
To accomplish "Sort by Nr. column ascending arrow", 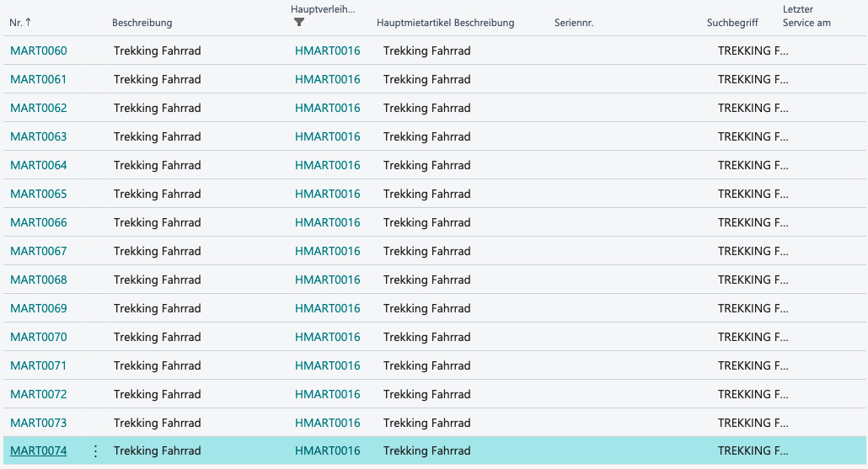I will pyautogui.click(x=29, y=22).
